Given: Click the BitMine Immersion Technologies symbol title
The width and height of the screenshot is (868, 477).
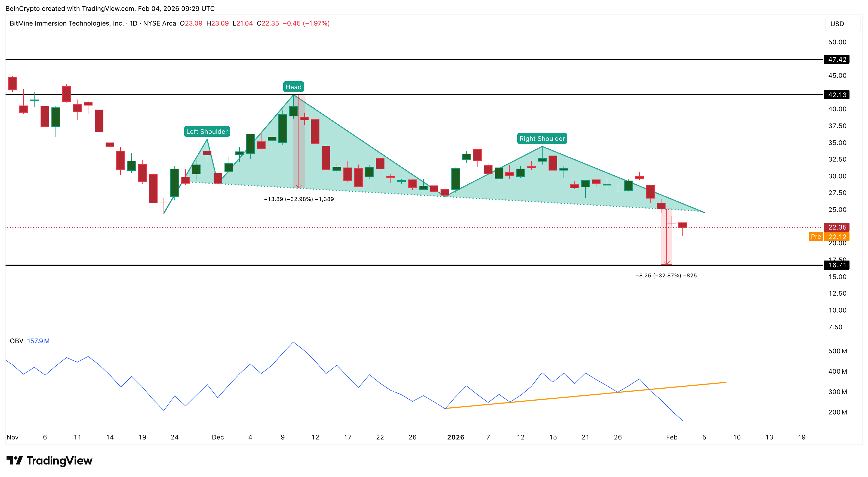Looking at the screenshot, I should [67, 23].
